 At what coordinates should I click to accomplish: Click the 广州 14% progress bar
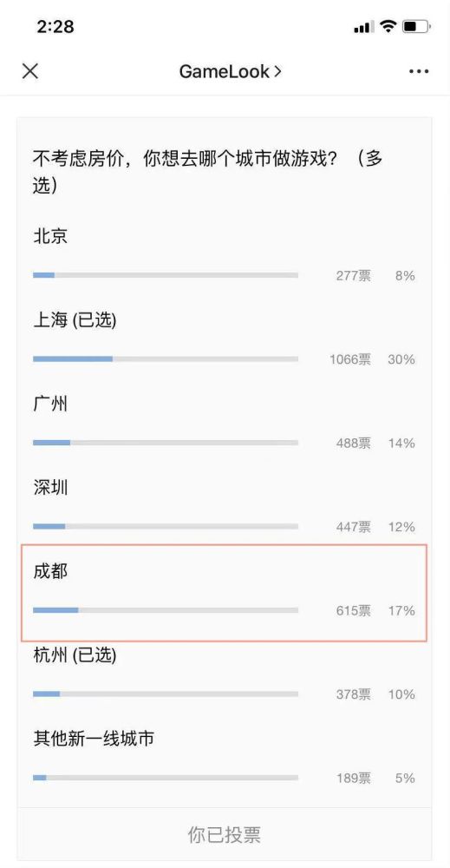[x=166, y=443]
